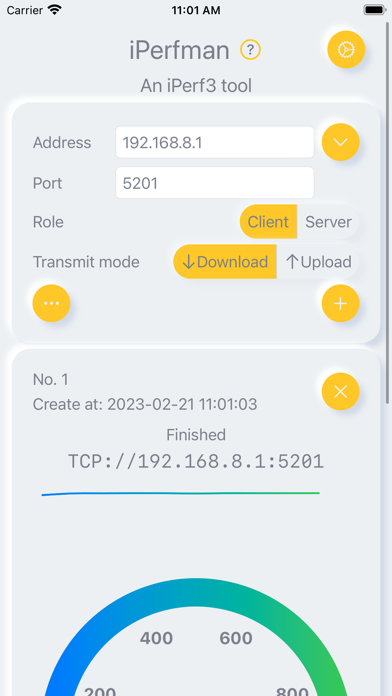This screenshot has height=696, width=392.
Task: Expand address history with the chevron button
Action: pos(340,142)
